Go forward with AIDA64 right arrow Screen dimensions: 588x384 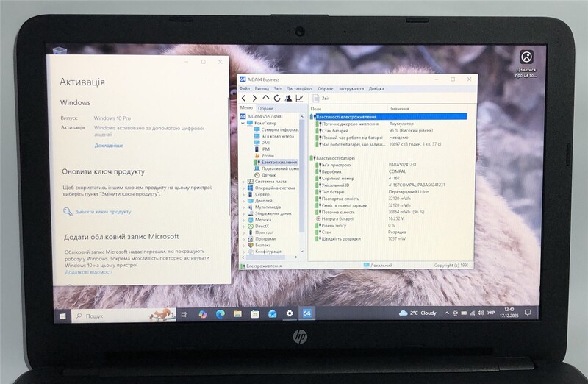(x=254, y=99)
